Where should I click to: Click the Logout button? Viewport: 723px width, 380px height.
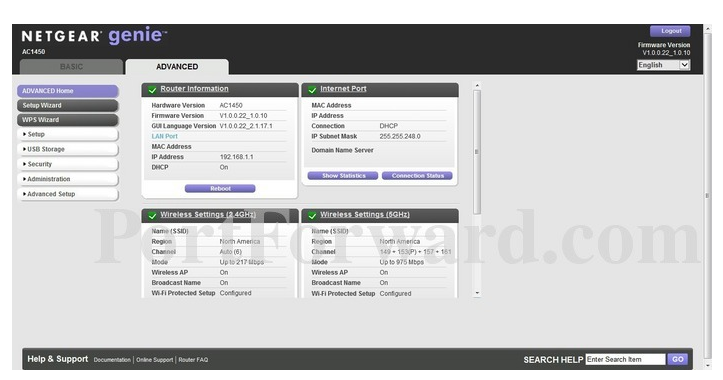coord(670,31)
